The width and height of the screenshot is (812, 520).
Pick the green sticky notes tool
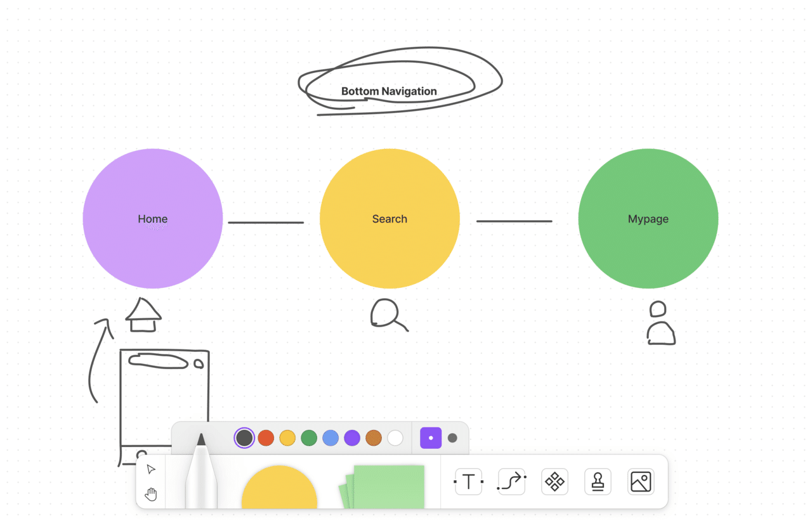pos(384,487)
